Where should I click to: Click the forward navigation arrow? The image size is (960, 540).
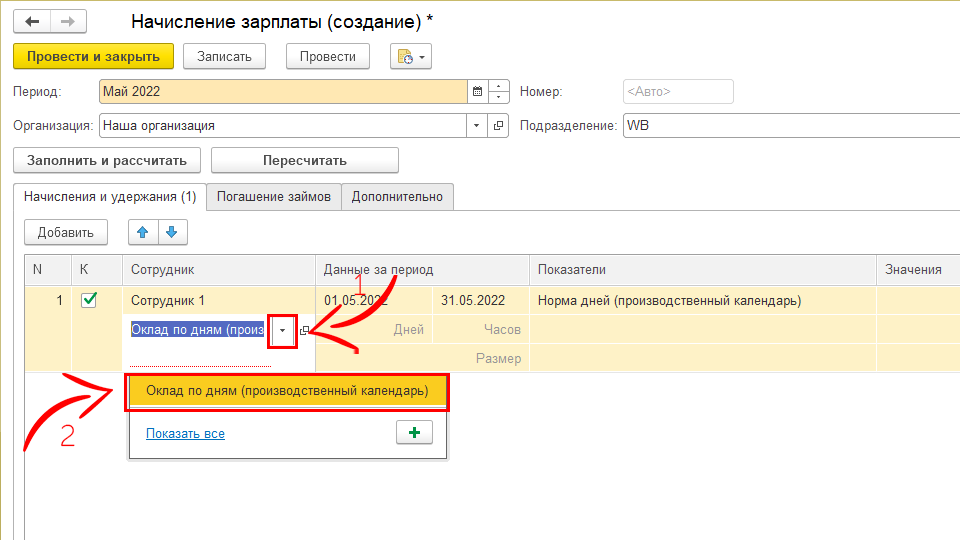tap(68, 21)
